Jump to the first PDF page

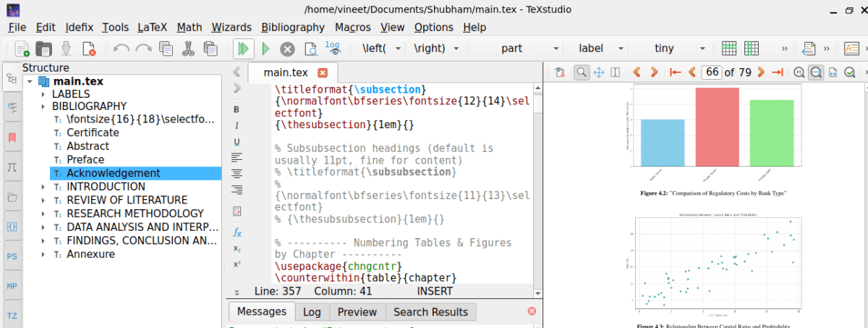click(676, 72)
